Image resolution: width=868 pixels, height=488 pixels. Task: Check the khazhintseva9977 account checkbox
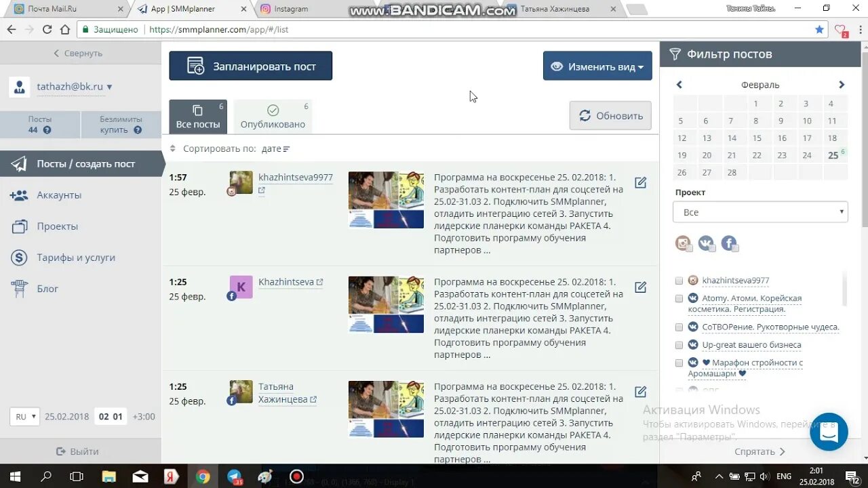679,280
